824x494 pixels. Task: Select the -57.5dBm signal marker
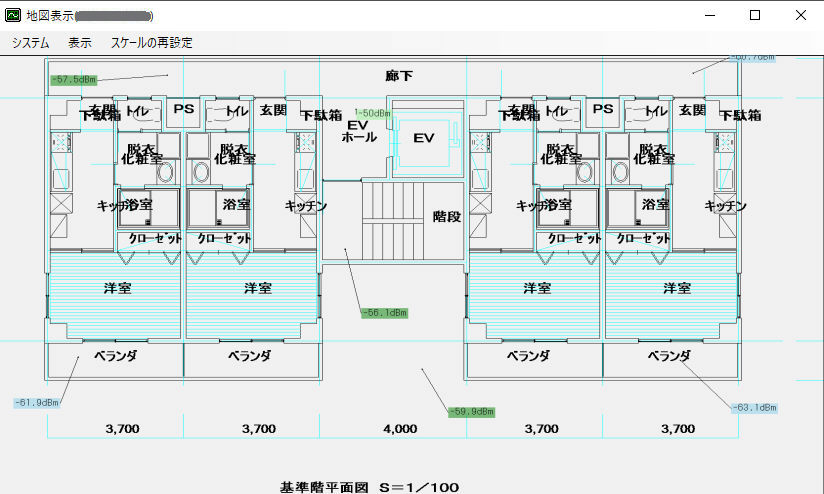(74, 78)
